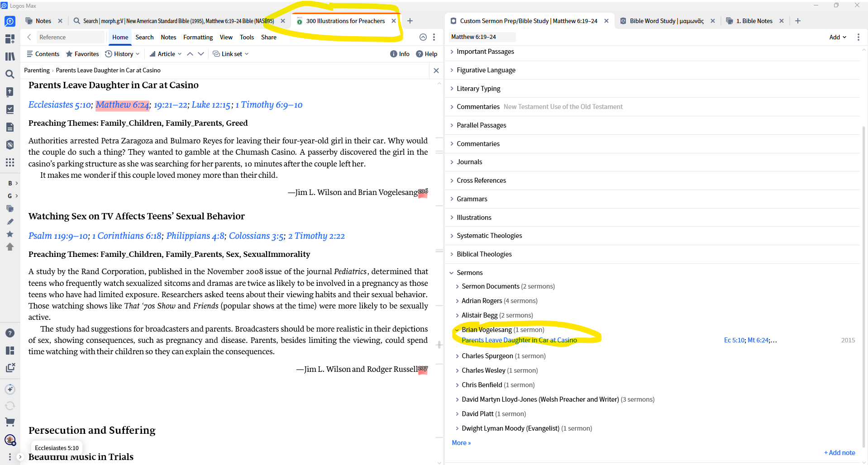Close the breadcrumb locator bar
Viewport: 868px width, 465px height.
point(436,71)
